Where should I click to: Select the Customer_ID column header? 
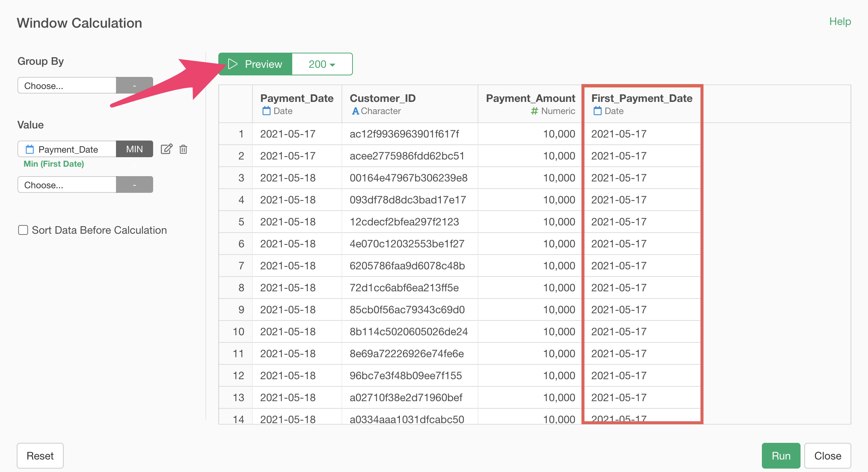coord(382,98)
